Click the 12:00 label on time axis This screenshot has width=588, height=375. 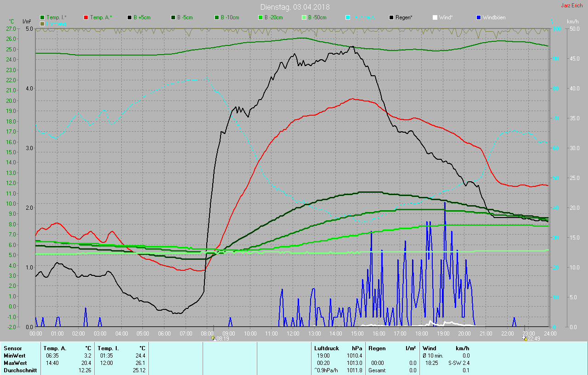(x=293, y=333)
